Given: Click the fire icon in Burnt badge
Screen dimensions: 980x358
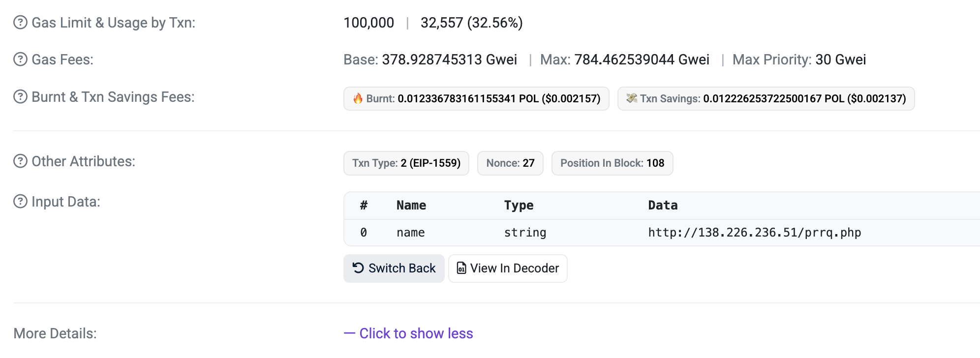Looking at the screenshot, I should click(358, 98).
